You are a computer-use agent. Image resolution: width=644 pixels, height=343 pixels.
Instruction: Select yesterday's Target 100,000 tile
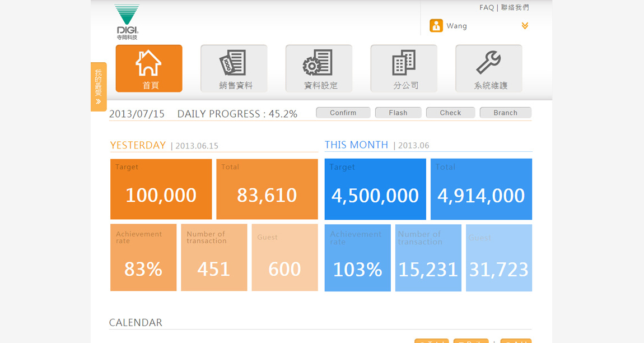tap(161, 189)
